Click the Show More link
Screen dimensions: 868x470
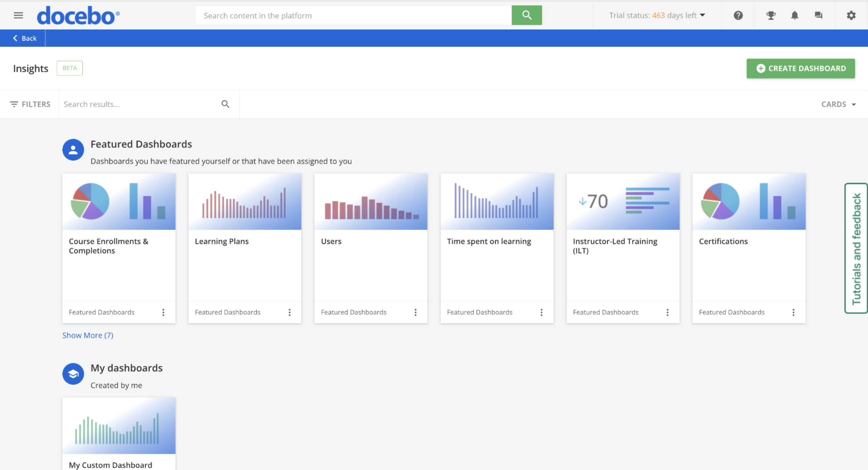tap(87, 335)
